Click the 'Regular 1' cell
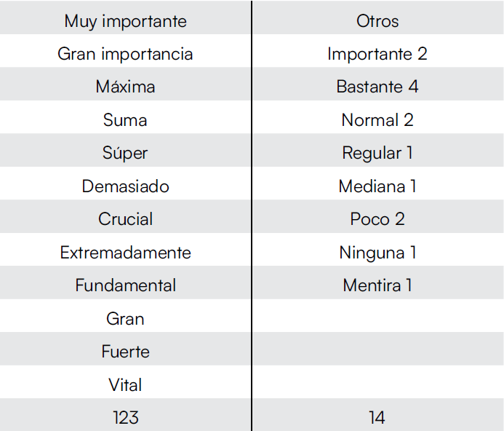This screenshot has width=504, height=431. [x=377, y=153]
